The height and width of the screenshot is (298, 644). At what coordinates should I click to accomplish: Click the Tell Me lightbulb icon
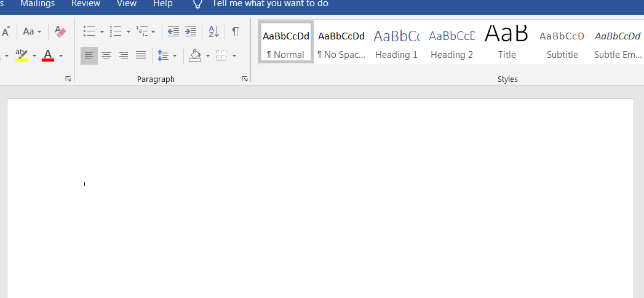click(x=197, y=4)
